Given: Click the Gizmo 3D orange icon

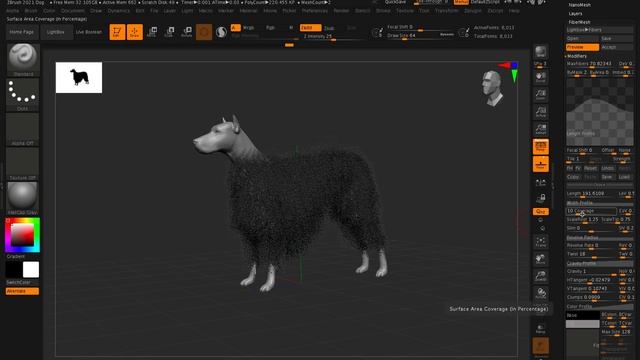Looking at the screenshot, I should [204, 32].
